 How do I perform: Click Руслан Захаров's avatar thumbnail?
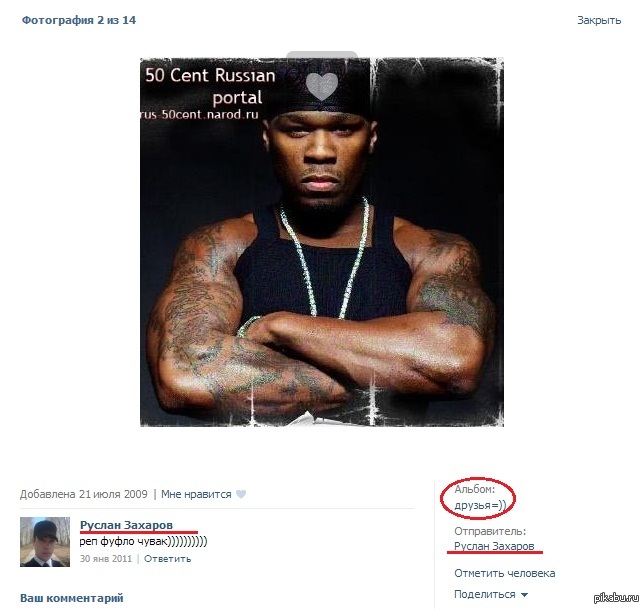tap(45, 542)
